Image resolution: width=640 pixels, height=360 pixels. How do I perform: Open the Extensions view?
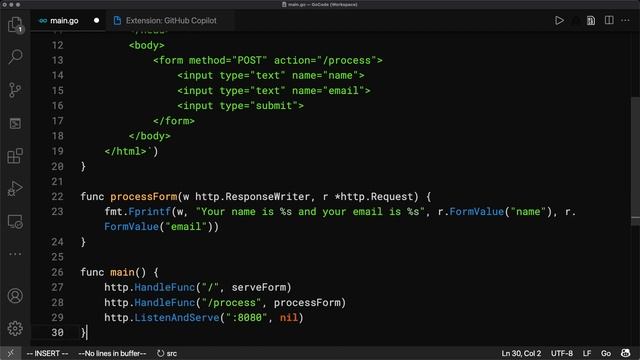(x=15, y=156)
